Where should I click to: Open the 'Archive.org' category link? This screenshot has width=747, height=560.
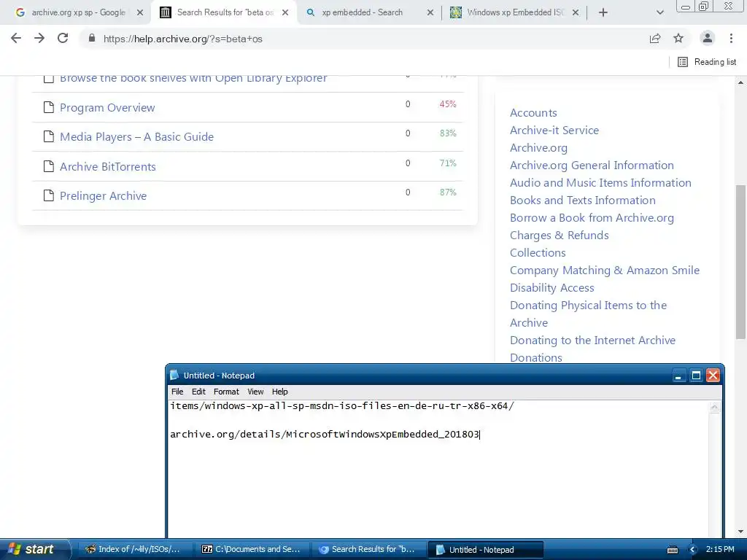point(538,147)
